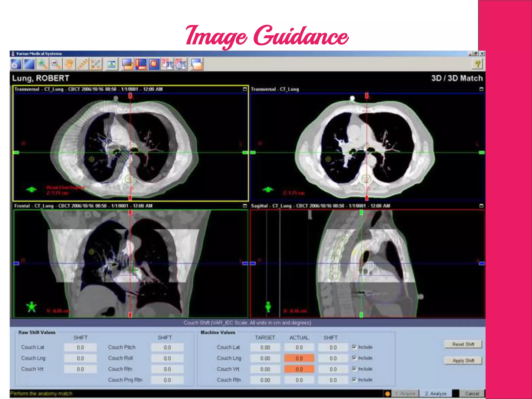Click the orange square on blue icon
The image size is (532, 399).
coord(154,64)
